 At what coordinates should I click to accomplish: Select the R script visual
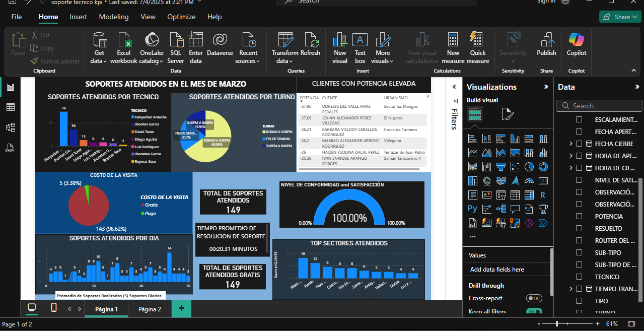(543, 194)
